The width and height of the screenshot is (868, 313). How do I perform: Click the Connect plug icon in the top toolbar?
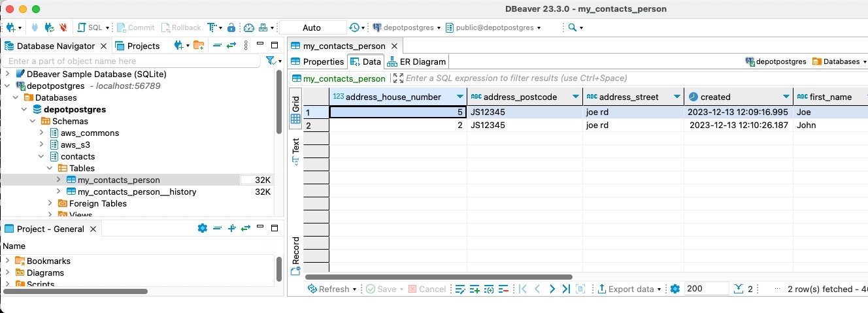coord(35,27)
